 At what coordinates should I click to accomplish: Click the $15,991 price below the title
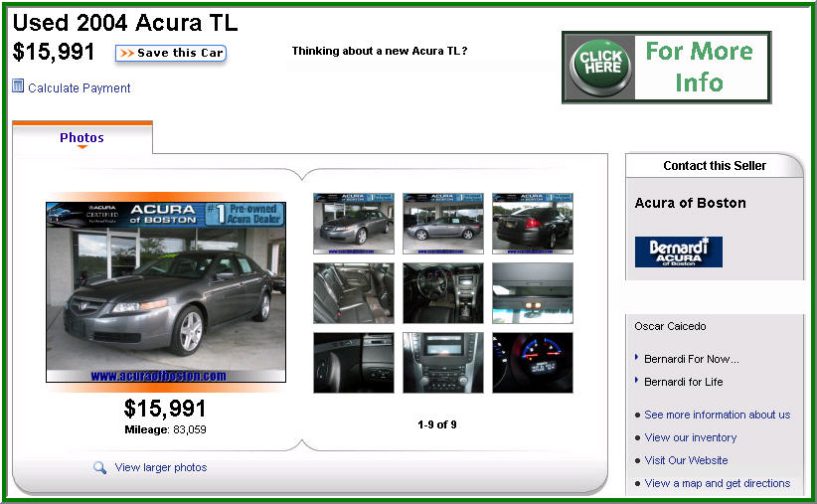point(54,52)
